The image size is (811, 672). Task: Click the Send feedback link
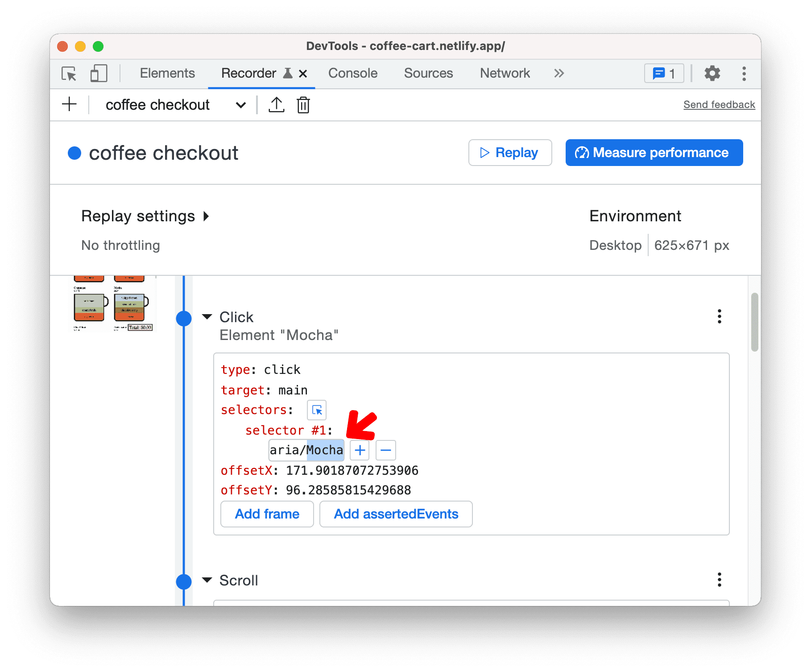719,105
